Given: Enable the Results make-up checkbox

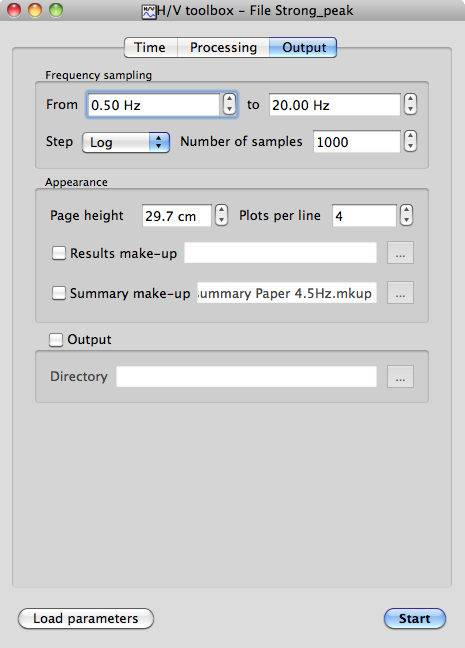Looking at the screenshot, I should 59,253.
